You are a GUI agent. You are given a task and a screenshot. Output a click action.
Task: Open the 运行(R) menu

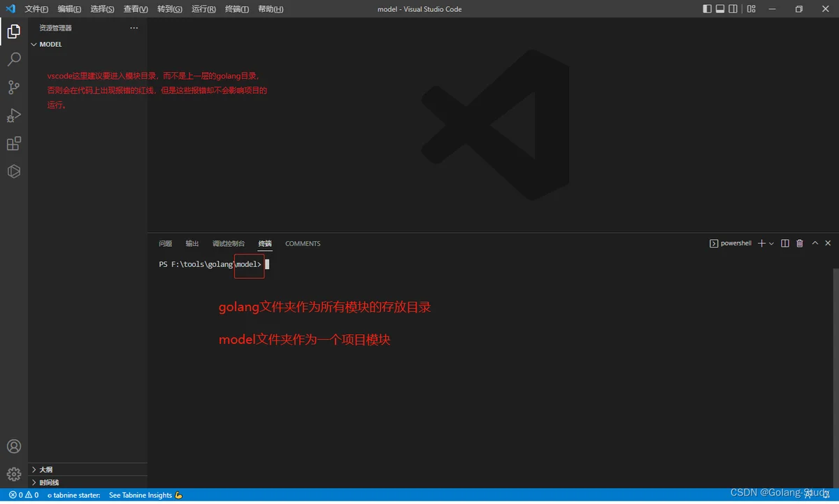click(x=203, y=9)
